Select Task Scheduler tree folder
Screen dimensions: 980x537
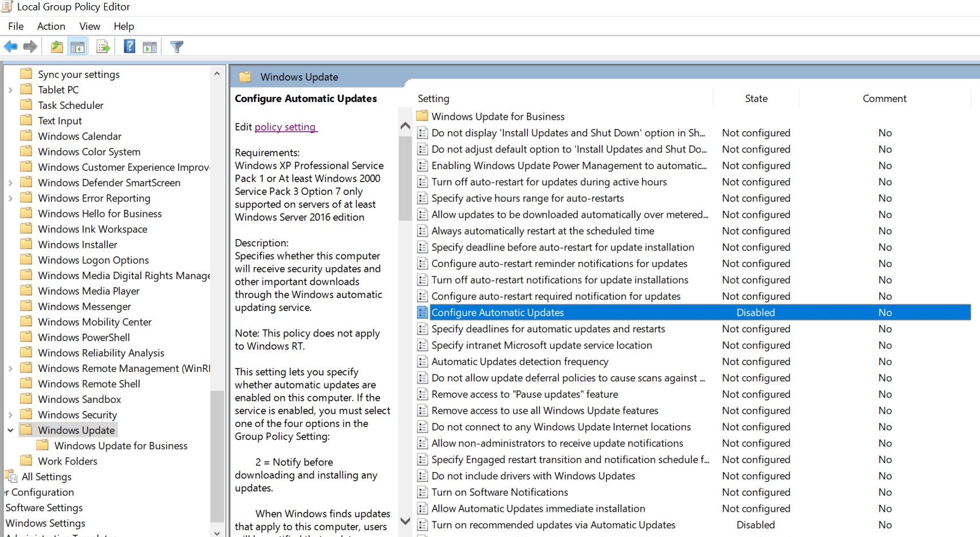point(70,105)
